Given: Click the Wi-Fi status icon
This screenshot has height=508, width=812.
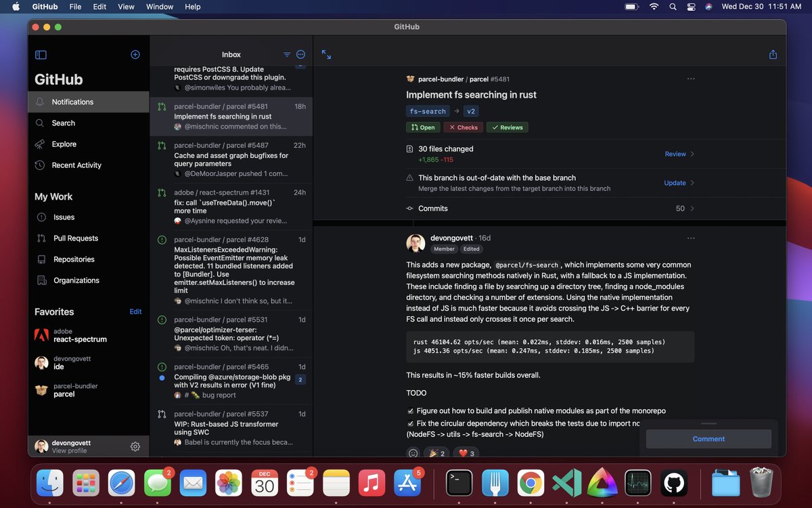Looking at the screenshot, I should (654, 7).
